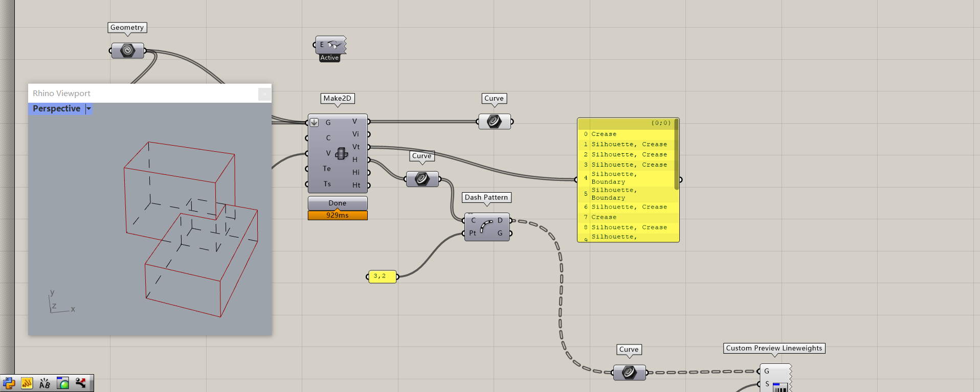Image resolution: width=980 pixels, height=392 pixels.
Task: Click the C input on Make2D
Action: pyautogui.click(x=328, y=138)
